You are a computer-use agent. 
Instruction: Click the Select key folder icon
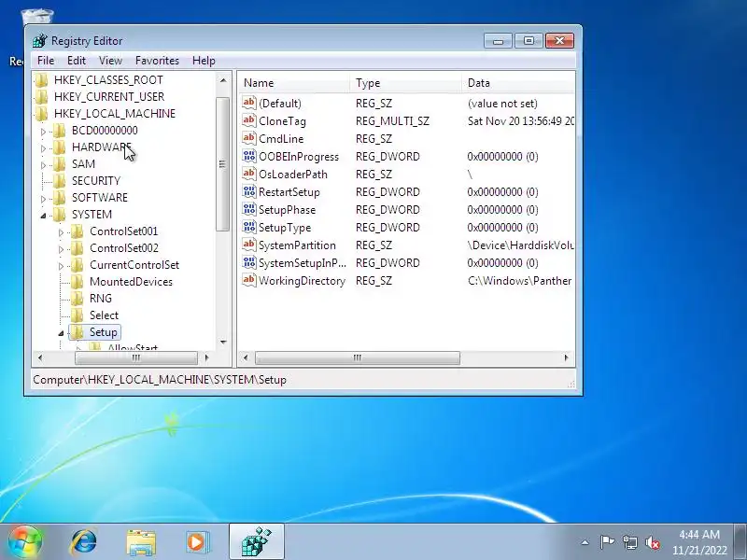point(77,315)
